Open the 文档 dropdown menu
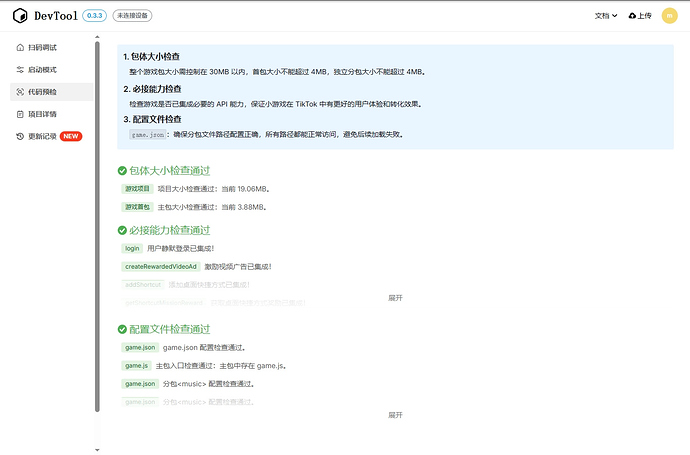The height and width of the screenshot is (455, 690). [606, 16]
